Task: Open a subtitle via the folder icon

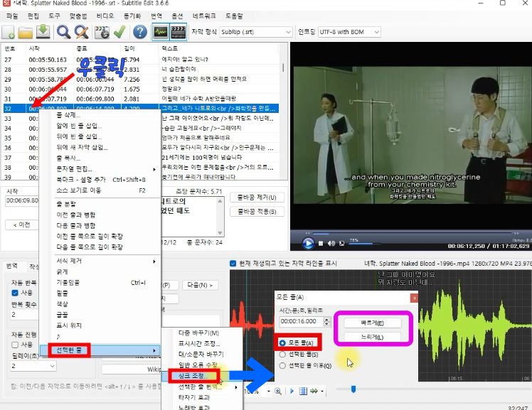Action: [x=26, y=32]
